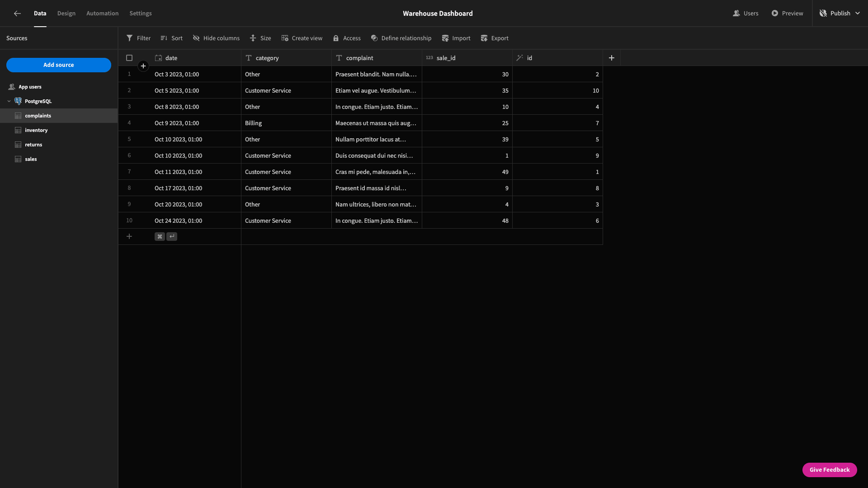The width and height of the screenshot is (868, 488).
Task: Open the Filter tool
Action: 138,38
